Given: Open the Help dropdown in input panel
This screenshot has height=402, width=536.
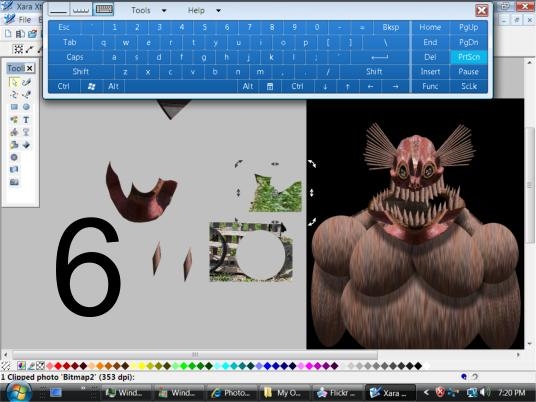Looking at the screenshot, I should click(x=204, y=10).
